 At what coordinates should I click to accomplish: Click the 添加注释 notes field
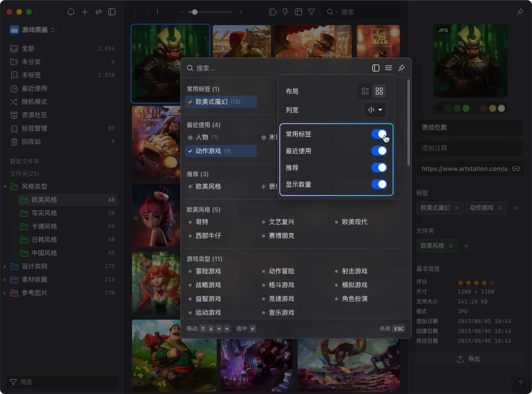point(470,148)
